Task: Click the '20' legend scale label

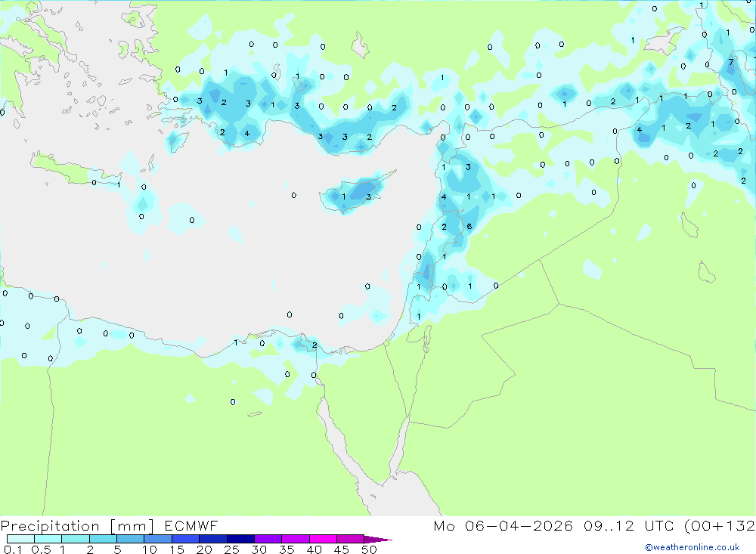Action: tap(204, 549)
